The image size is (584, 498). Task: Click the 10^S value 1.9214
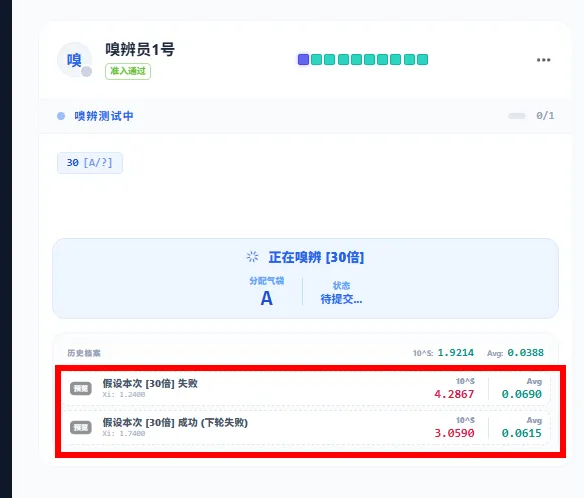pyautogui.click(x=456, y=353)
